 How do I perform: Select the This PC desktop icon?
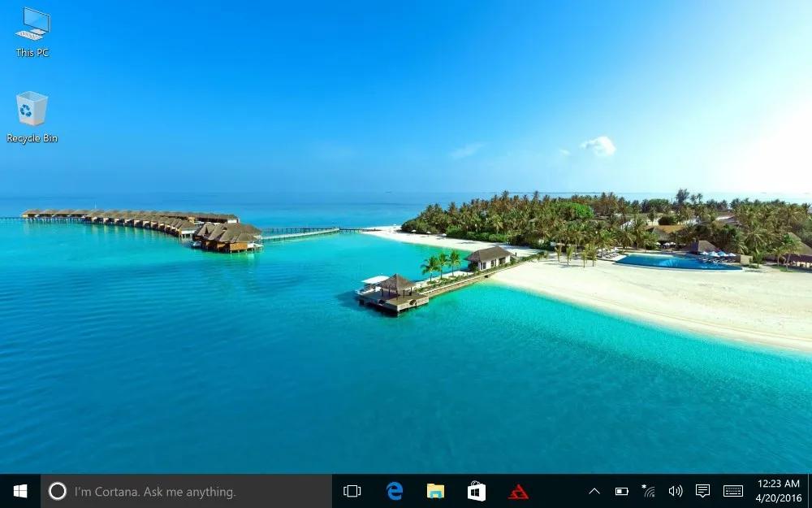[32, 33]
